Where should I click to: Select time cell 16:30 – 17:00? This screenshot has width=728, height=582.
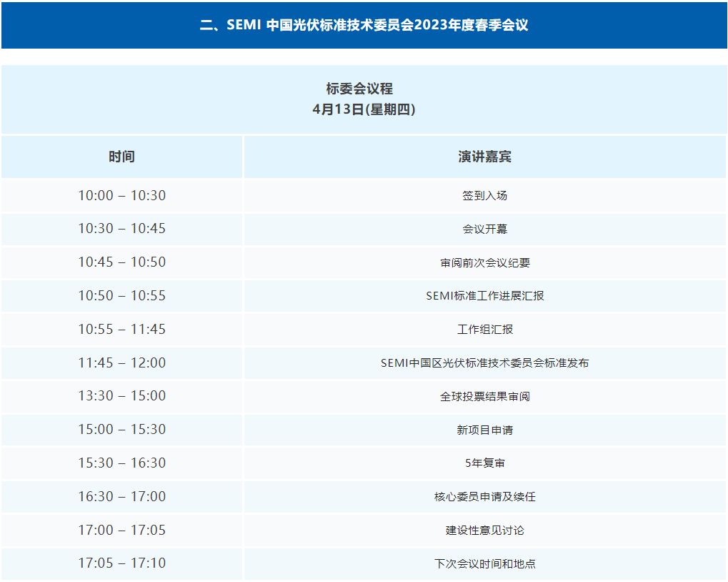click(x=121, y=496)
